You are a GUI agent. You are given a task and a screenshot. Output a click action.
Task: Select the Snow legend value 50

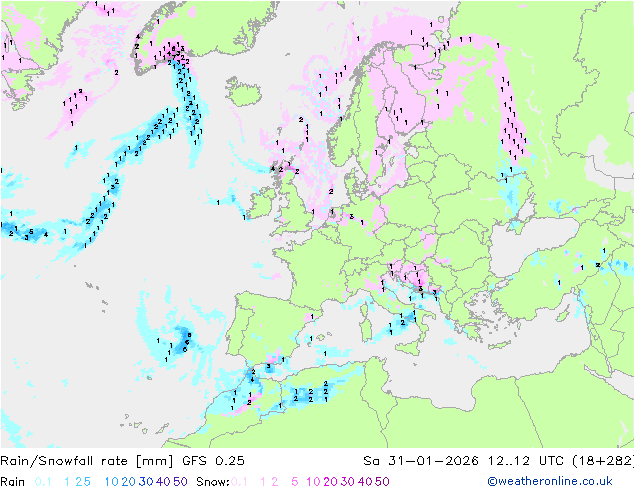[382, 482]
